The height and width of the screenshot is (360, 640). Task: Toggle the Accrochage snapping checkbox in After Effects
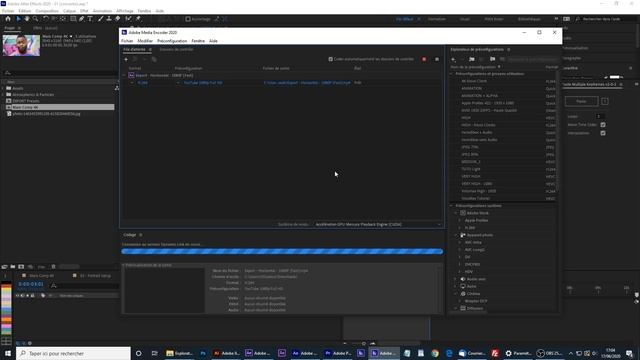tap(188, 19)
